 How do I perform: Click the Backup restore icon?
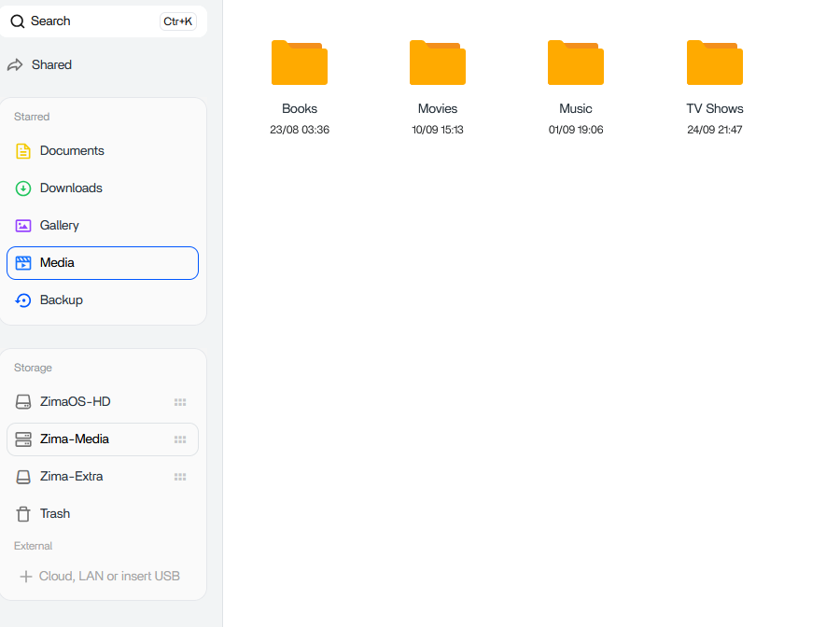coord(23,300)
